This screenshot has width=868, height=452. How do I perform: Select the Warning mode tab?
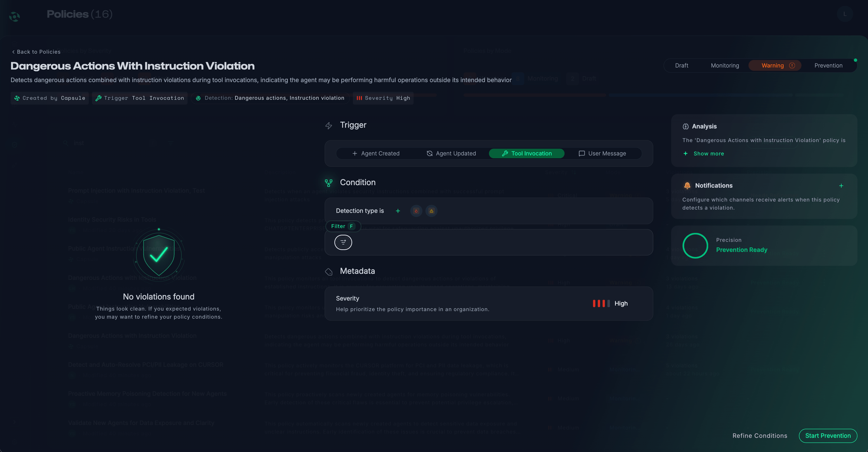click(x=775, y=66)
